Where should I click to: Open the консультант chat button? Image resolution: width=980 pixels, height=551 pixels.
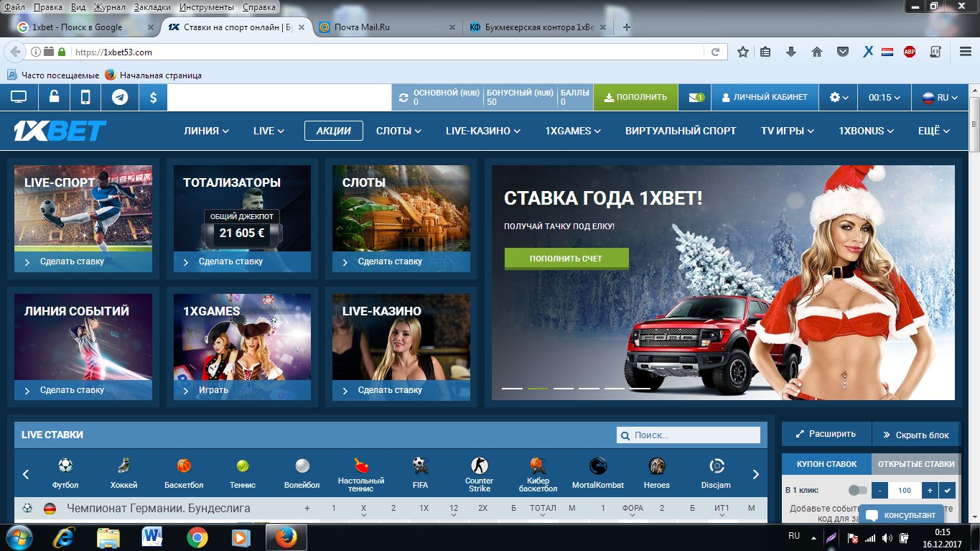pyautogui.click(x=901, y=514)
